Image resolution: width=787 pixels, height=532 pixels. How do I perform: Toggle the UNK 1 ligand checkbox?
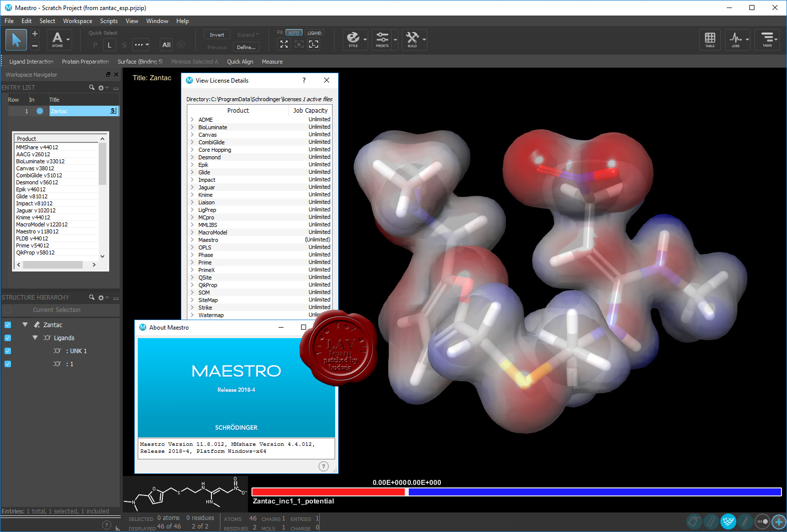[x=8, y=351]
